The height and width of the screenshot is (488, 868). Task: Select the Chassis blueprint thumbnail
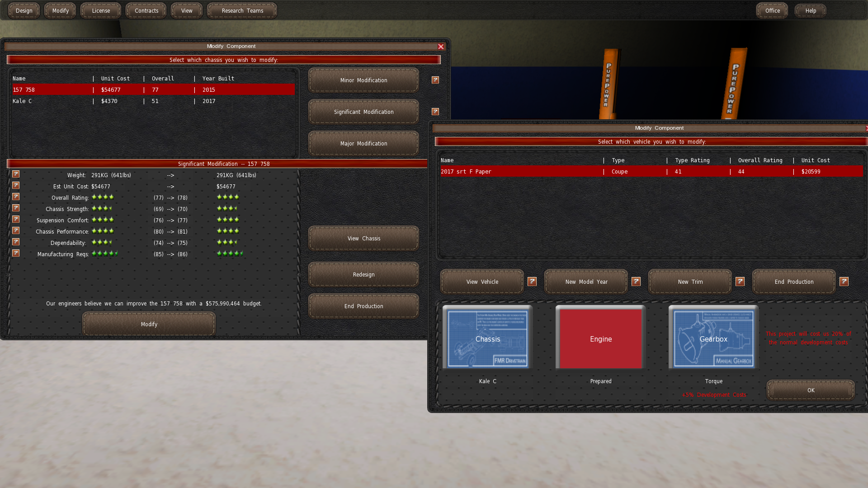tap(487, 338)
